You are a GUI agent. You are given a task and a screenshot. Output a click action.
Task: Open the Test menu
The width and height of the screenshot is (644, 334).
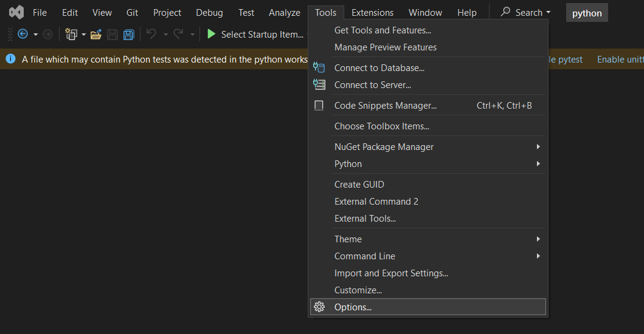tap(246, 13)
